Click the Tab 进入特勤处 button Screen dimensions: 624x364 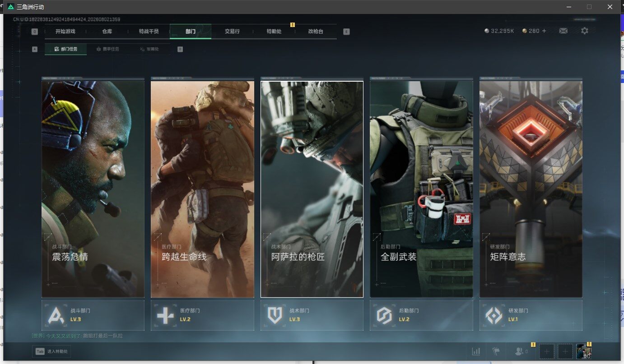51,351
